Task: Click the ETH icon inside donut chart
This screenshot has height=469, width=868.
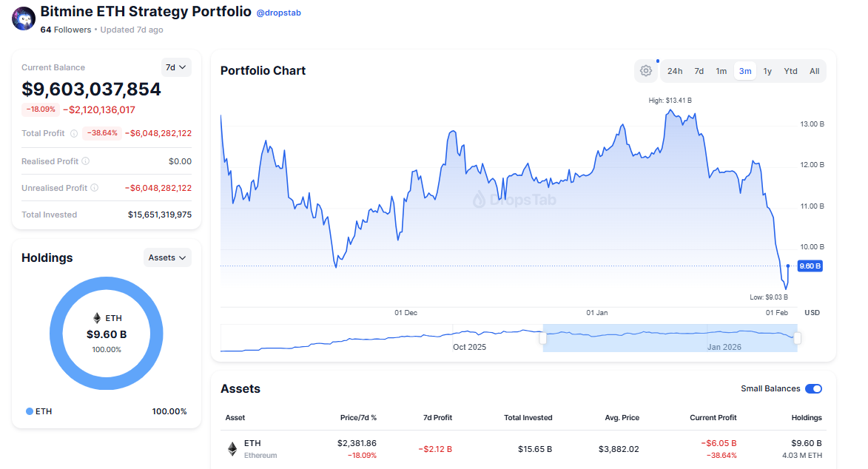Action: [x=97, y=318]
